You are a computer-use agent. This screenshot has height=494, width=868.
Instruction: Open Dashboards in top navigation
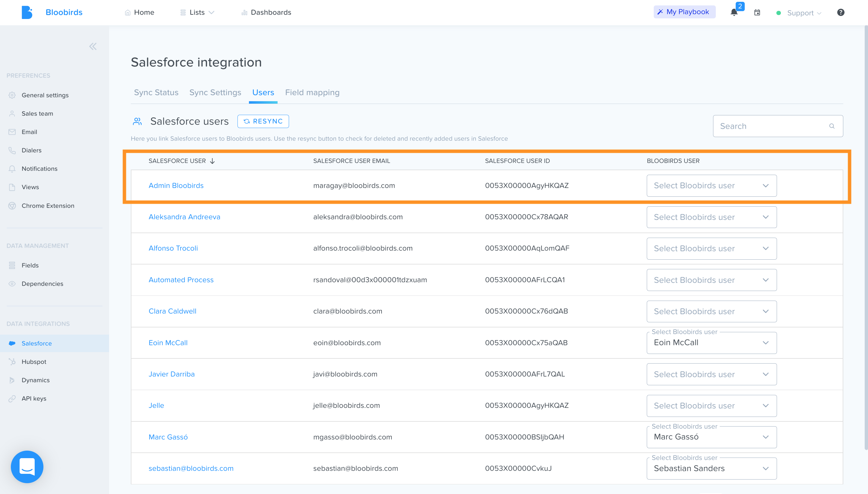click(266, 13)
